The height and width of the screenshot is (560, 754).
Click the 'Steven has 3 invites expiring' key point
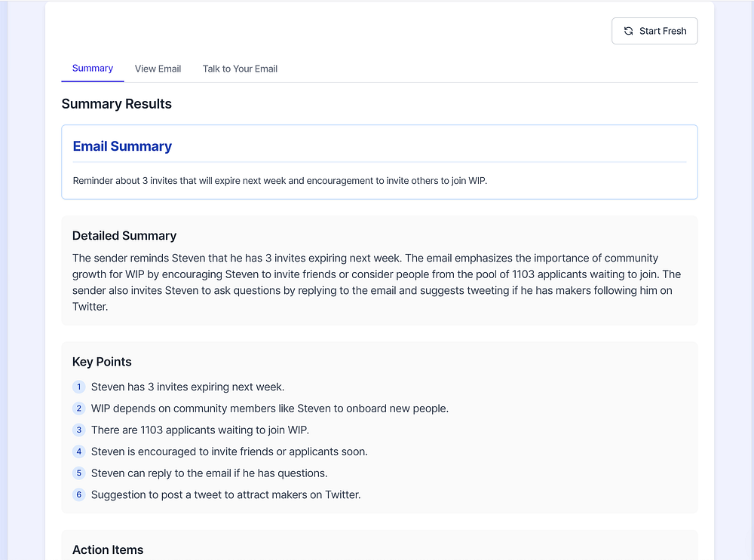(x=188, y=387)
